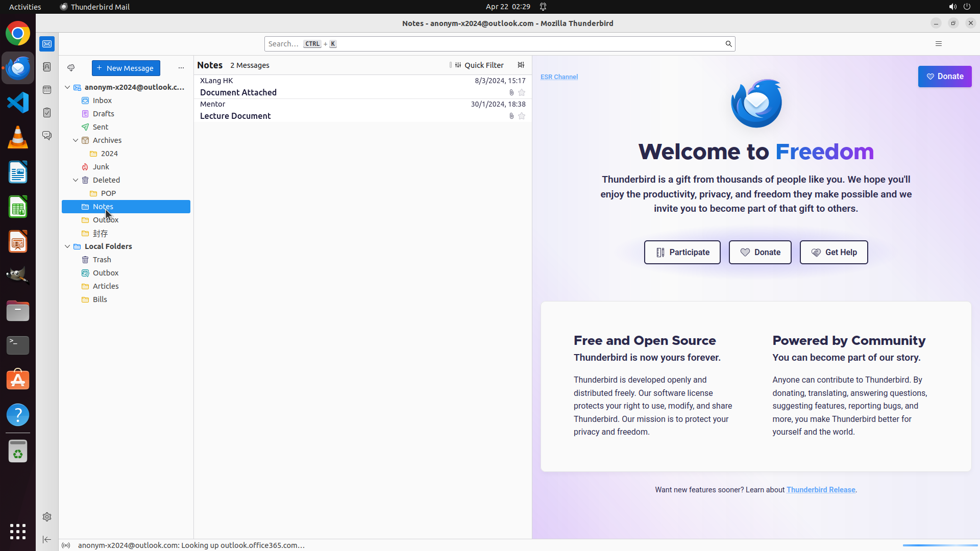Star the Document Attached message
980x551 pixels.
tap(522, 93)
